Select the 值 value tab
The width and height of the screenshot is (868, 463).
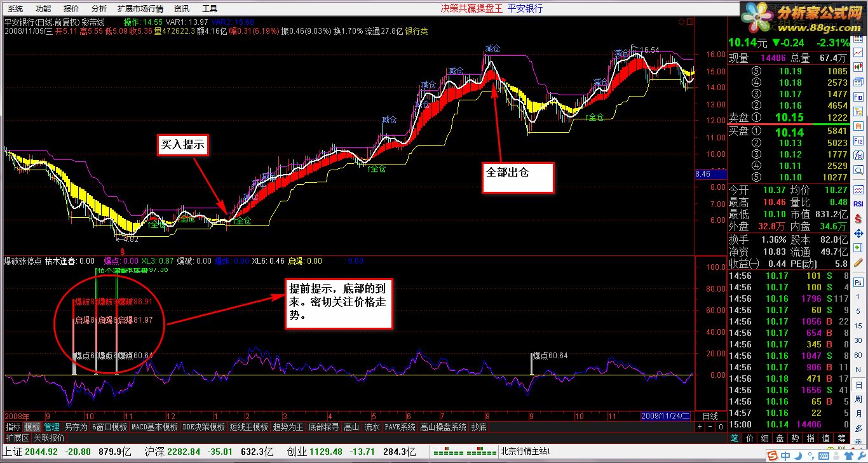[x=825, y=438]
